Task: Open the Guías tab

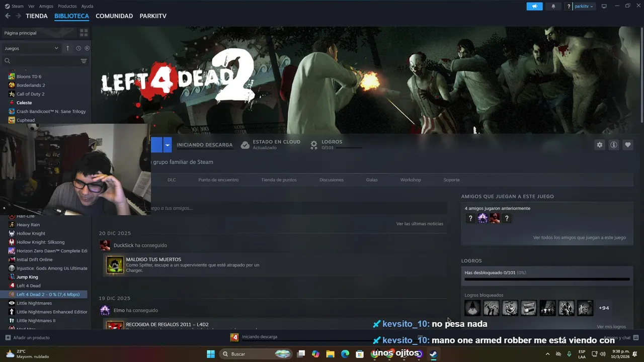Action: pyautogui.click(x=372, y=179)
